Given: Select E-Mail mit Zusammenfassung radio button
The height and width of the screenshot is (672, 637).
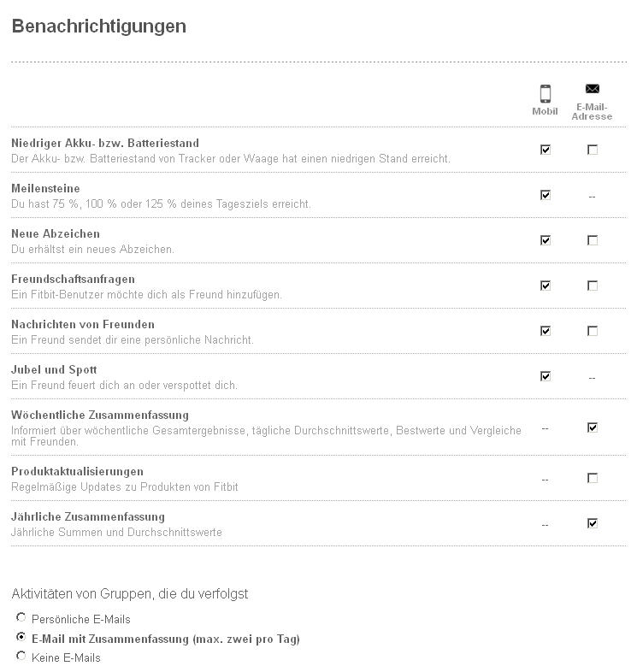Looking at the screenshot, I should click(x=21, y=637).
